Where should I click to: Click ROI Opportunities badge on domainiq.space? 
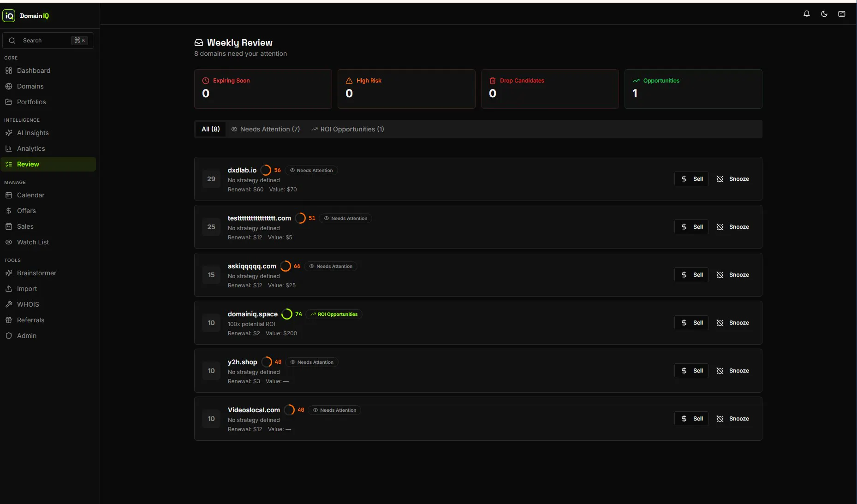coord(334,314)
